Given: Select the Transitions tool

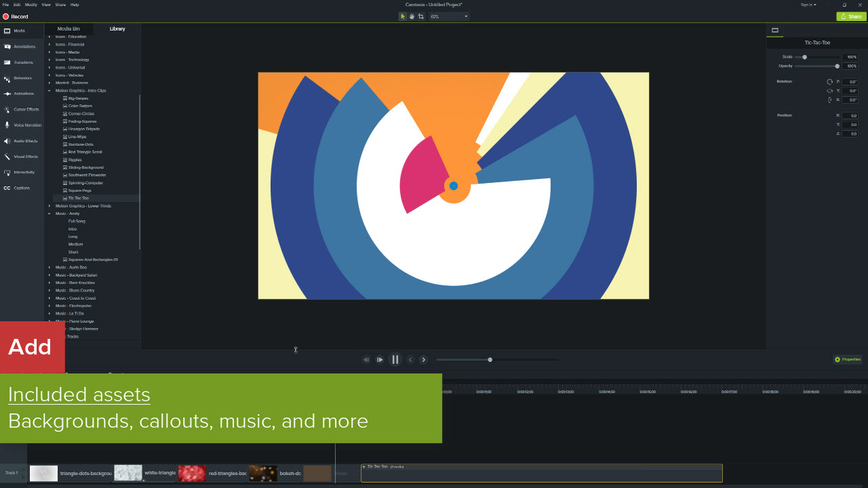Looking at the screenshot, I should [20, 62].
